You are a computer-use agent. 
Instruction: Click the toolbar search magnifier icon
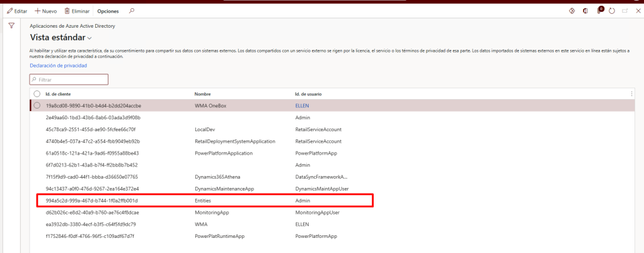tap(131, 11)
